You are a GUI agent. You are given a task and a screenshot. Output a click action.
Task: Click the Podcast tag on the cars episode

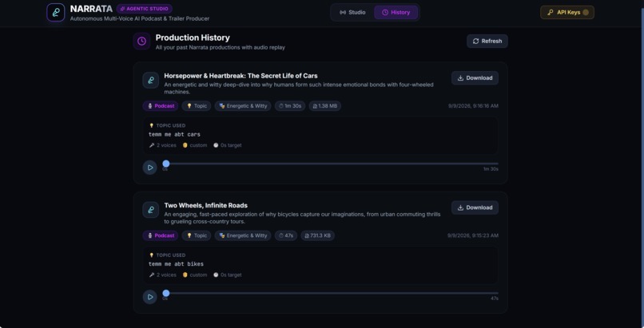[x=161, y=106]
